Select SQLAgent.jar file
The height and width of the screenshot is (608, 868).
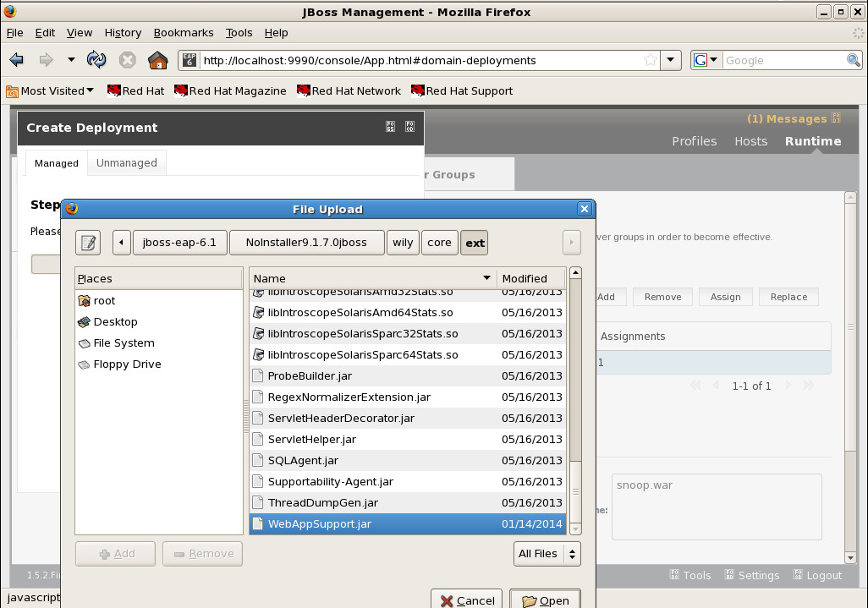pos(408,460)
